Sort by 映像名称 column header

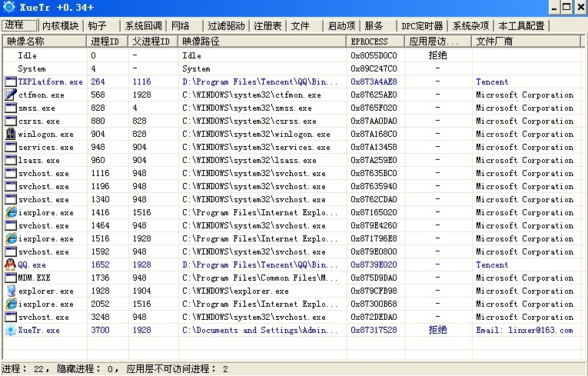tap(45, 42)
